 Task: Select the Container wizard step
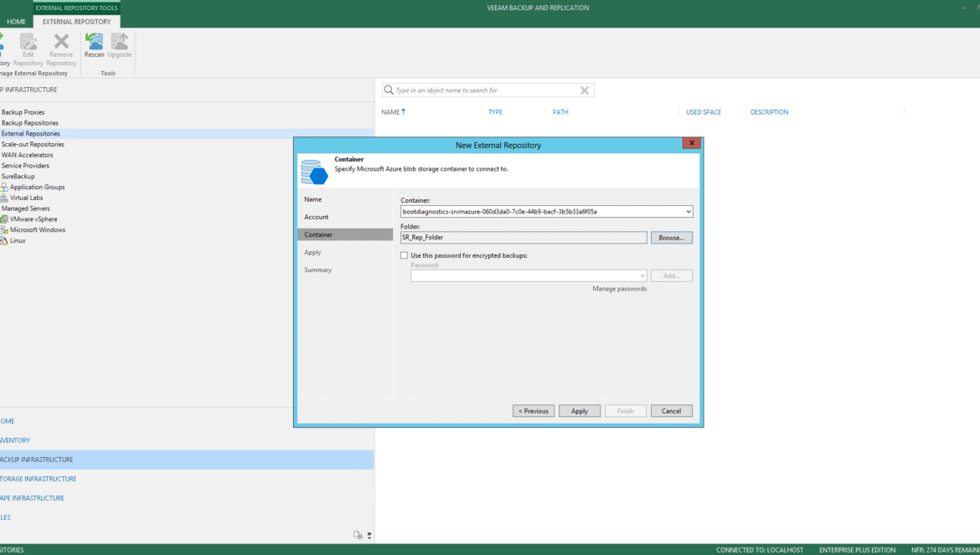coord(345,234)
